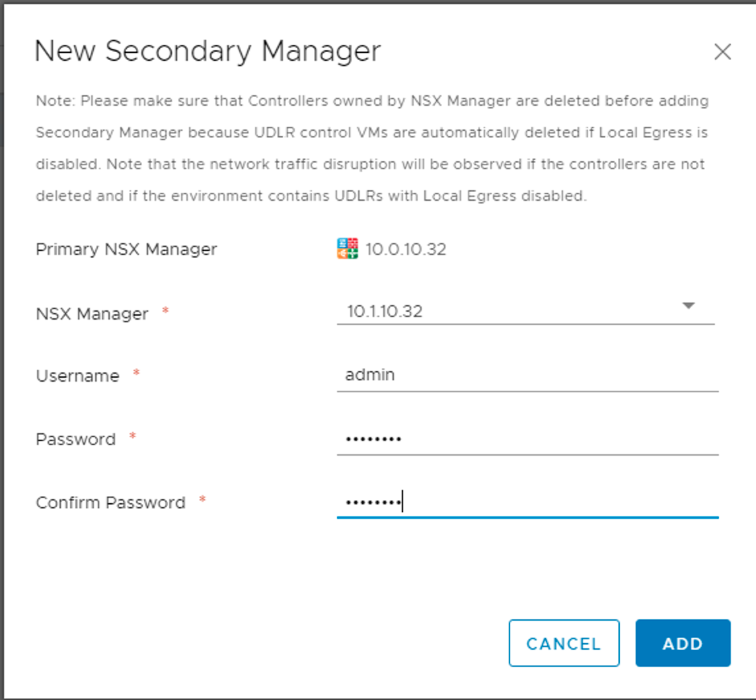Click the New Secondary Manager title
Viewport: 756px width, 700px height.
tap(208, 52)
